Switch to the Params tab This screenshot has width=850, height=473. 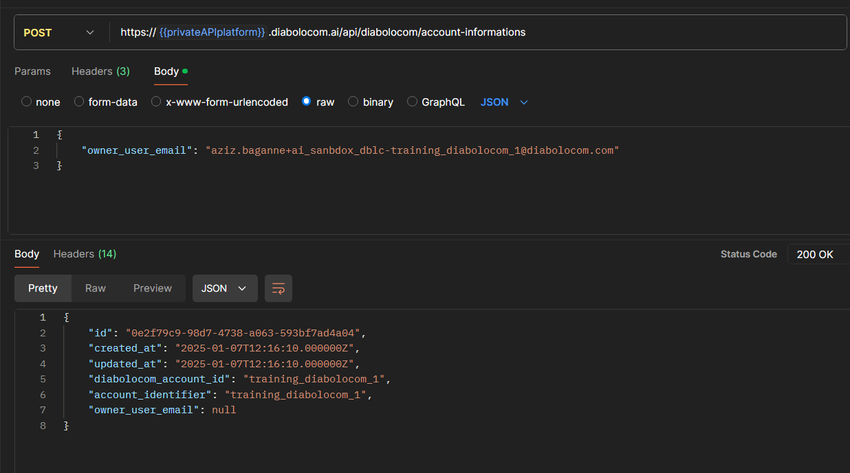pyautogui.click(x=32, y=71)
